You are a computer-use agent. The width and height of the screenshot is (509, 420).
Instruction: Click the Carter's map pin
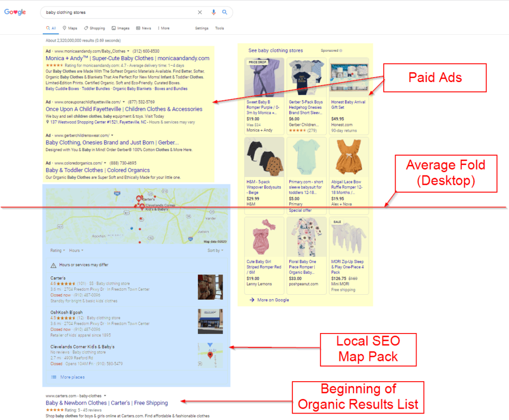pos(139,198)
